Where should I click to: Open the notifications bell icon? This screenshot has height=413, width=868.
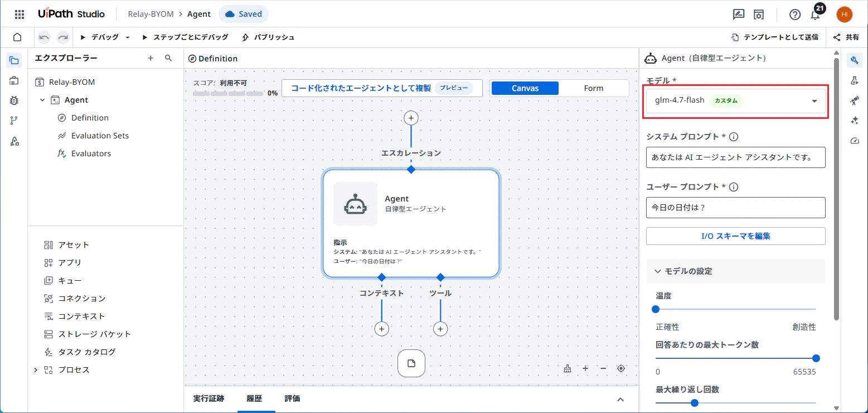pyautogui.click(x=815, y=15)
